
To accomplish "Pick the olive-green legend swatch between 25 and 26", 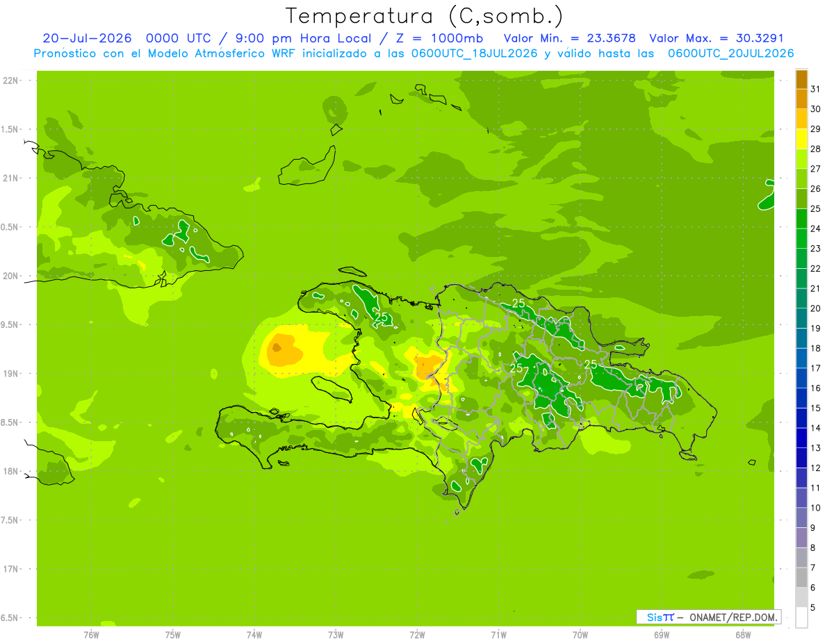I will tap(801, 199).
